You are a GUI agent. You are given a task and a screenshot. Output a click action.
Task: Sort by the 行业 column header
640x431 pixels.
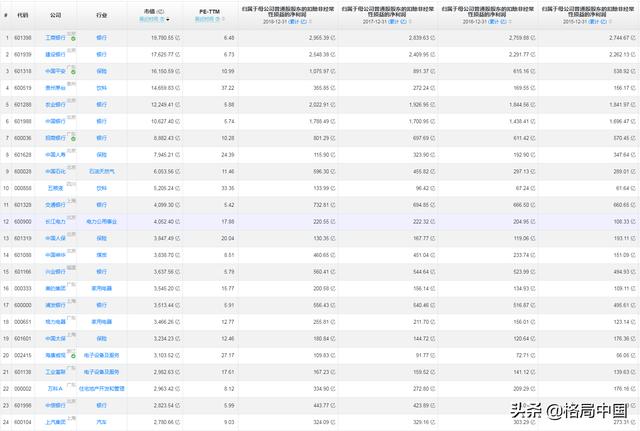click(x=101, y=15)
